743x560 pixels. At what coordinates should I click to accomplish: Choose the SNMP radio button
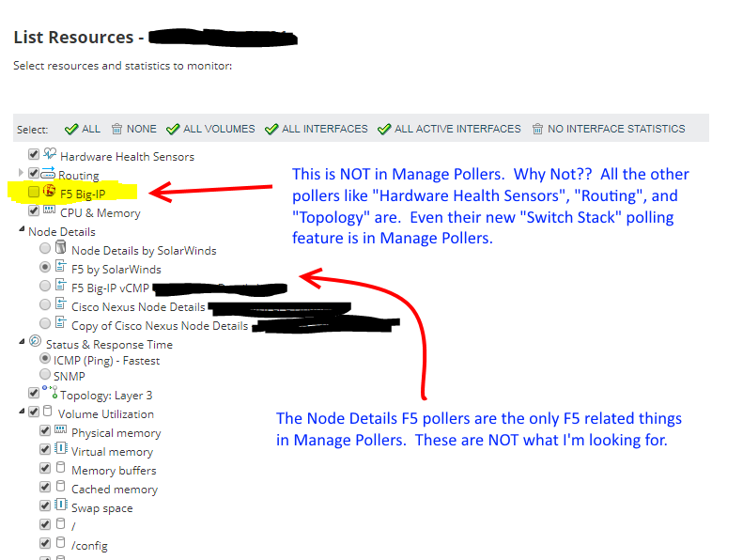[45, 374]
